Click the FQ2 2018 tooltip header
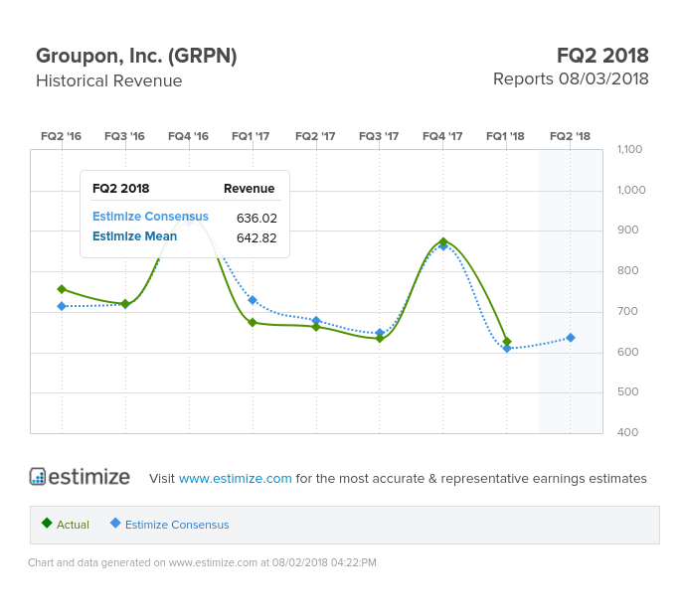 point(120,189)
